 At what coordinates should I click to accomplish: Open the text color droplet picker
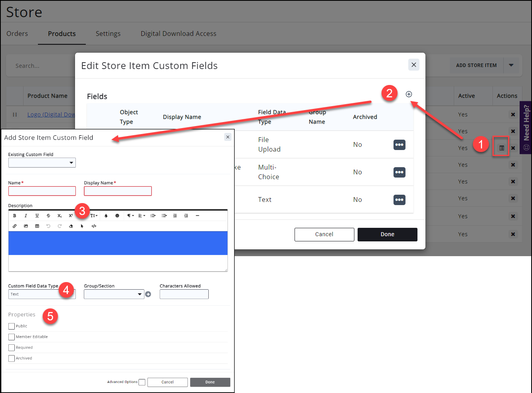tap(106, 216)
